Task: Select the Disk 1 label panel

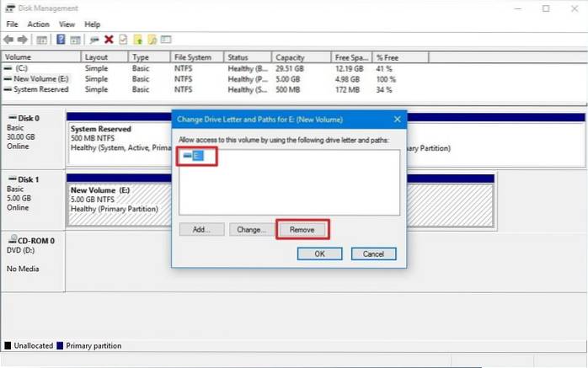Action: click(x=32, y=193)
